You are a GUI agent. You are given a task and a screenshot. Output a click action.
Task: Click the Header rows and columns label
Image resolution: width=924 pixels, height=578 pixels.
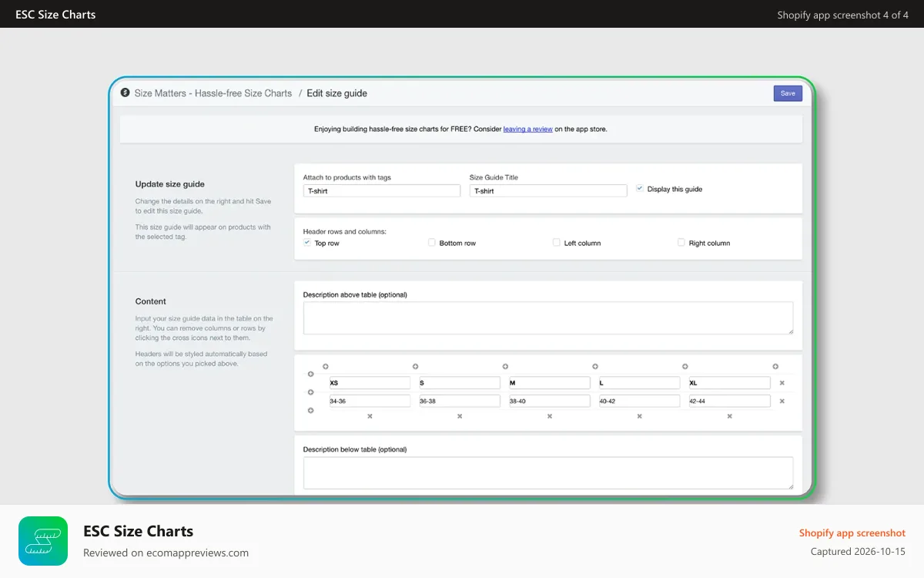click(x=345, y=231)
